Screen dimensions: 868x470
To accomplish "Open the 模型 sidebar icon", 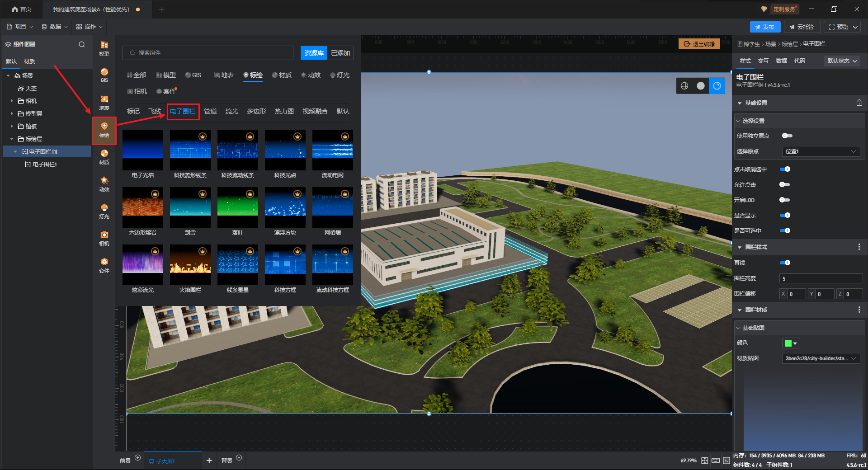I will 104,48.
